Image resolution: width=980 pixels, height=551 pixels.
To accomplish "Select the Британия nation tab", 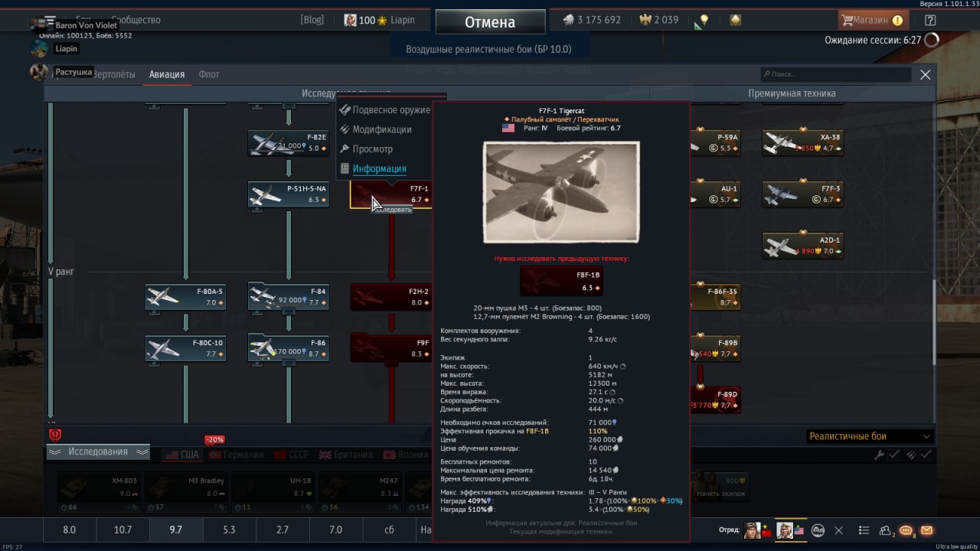I will click(x=346, y=455).
